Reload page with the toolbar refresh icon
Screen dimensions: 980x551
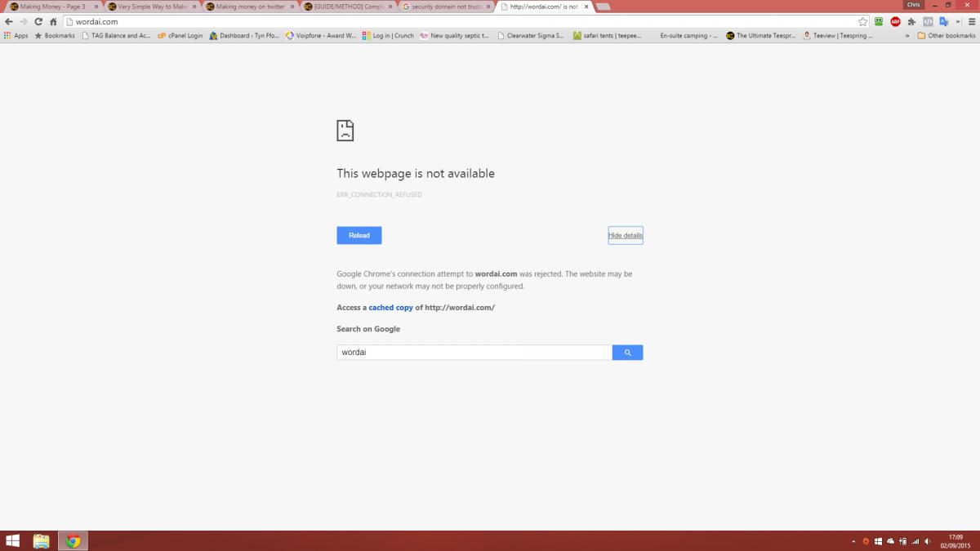point(38,22)
